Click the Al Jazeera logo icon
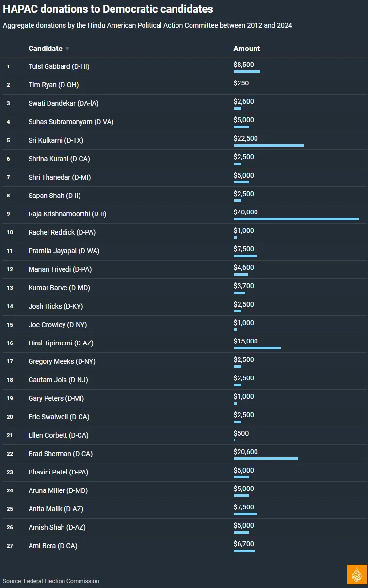The width and height of the screenshot is (368, 588). [x=356, y=574]
